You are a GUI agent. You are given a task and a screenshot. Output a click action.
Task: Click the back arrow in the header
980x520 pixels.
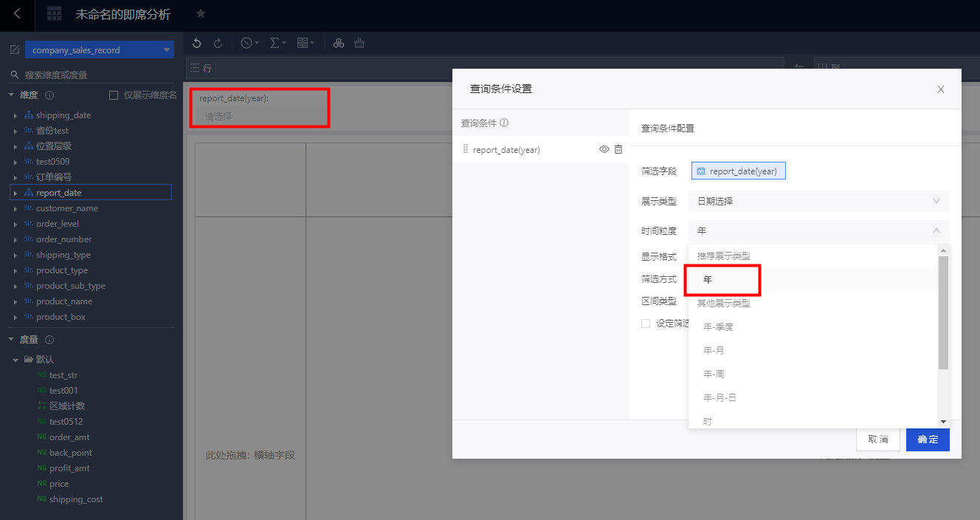click(18, 14)
